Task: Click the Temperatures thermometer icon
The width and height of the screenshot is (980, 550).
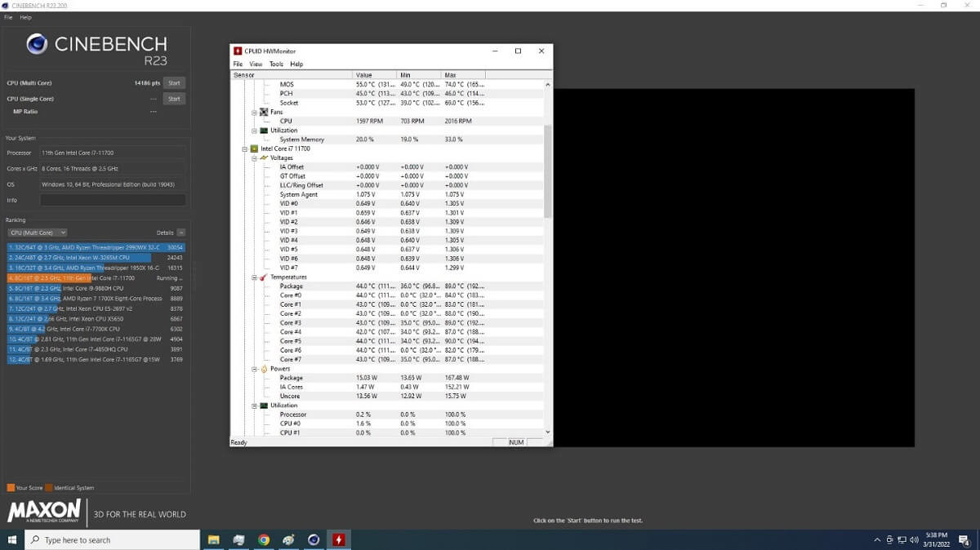Action: click(x=264, y=277)
